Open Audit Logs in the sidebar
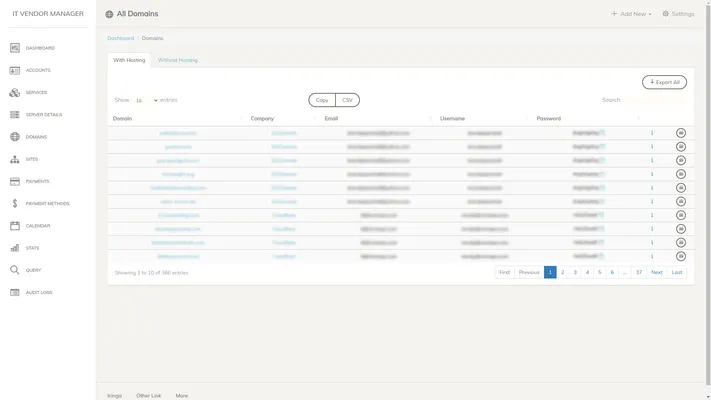Screen dimensions: 711x400 click(x=39, y=292)
